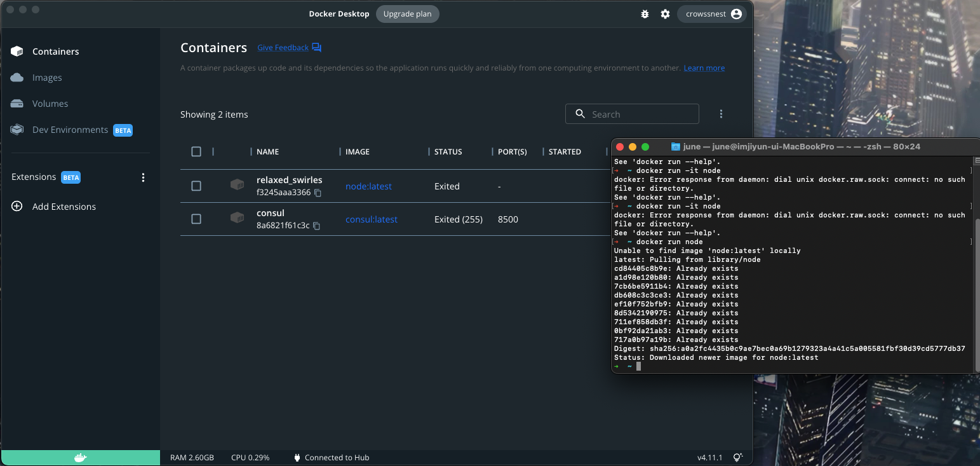Click the Give Feedback chat icon
This screenshot has height=466, width=980.
[x=317, y=48]
